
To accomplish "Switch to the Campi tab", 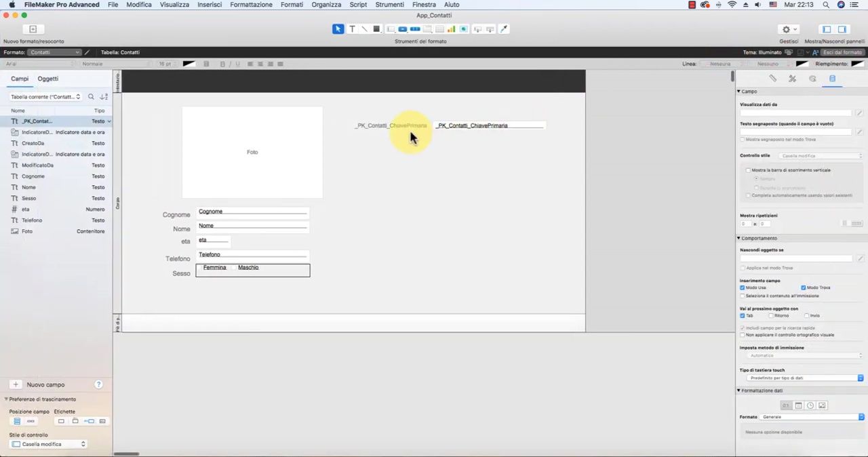I will pos(20,79).
